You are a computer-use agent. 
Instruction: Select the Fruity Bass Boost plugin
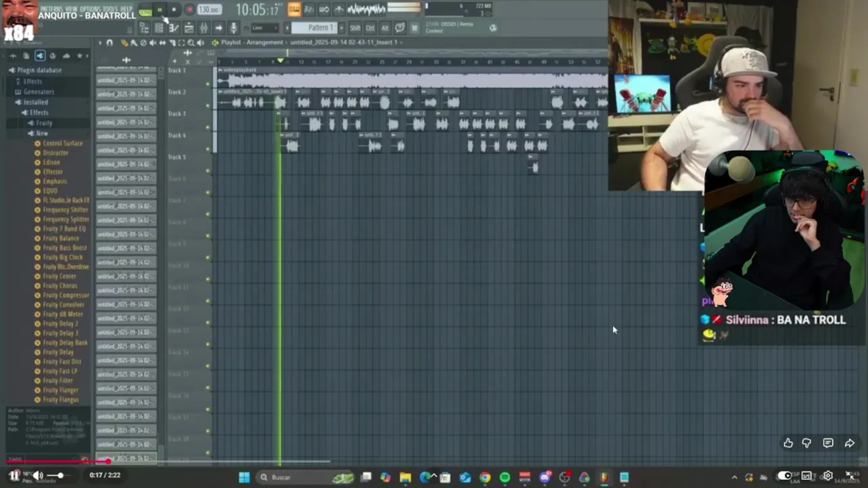coord(64,248)
